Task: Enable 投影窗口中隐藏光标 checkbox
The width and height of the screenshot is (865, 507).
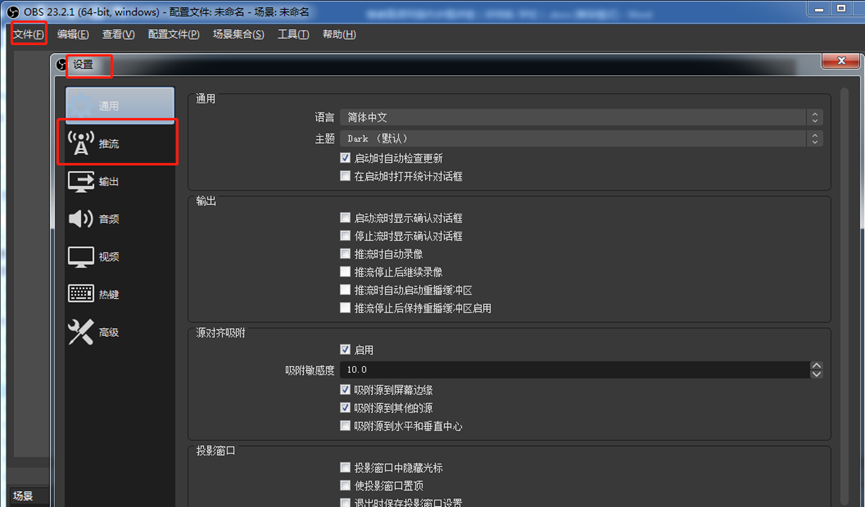Action: (345, 467)
